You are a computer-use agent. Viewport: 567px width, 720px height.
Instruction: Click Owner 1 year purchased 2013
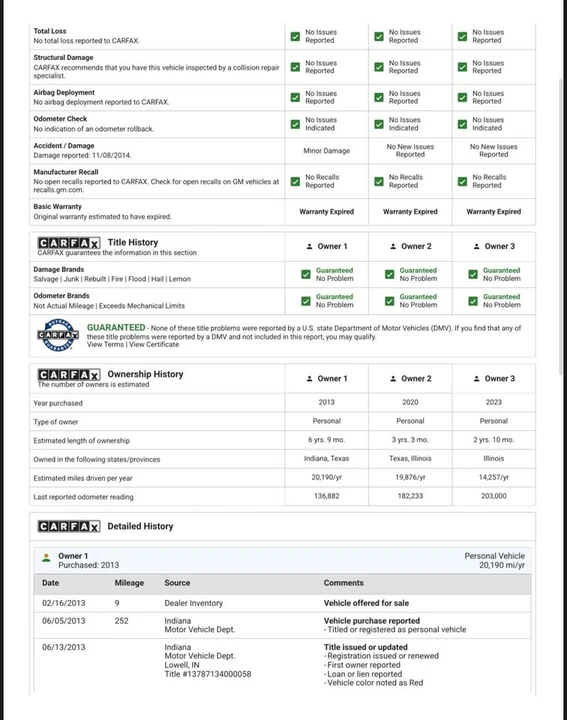[x=326, y=402]
